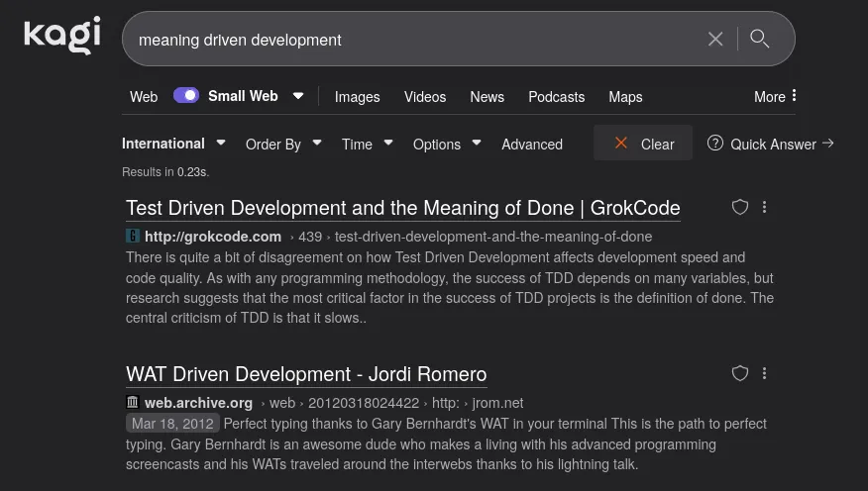868x491 pixels.
Task: Open the Test Driven Development GrokCode result
Action: (x=402, y=208)
